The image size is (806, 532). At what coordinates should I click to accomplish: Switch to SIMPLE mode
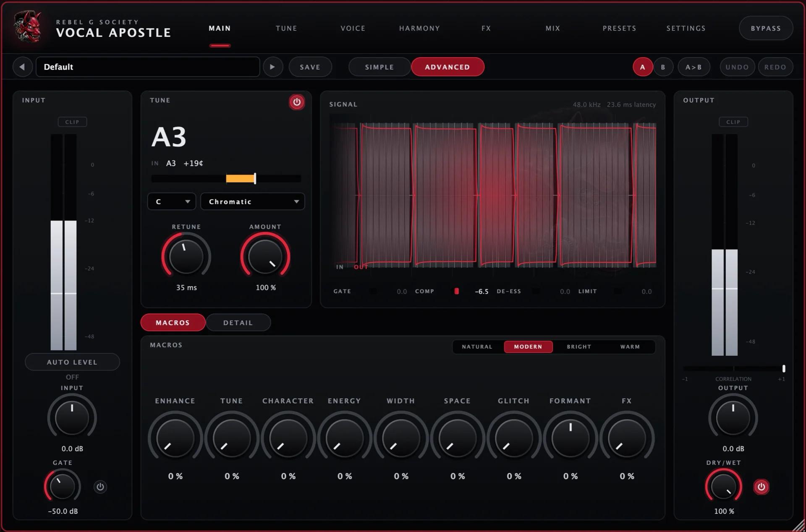379,67
